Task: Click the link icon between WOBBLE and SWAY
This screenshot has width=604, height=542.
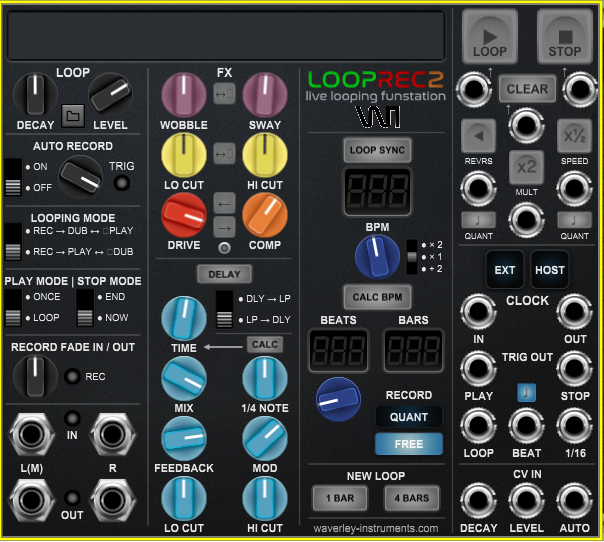Action: pos(224,94)
